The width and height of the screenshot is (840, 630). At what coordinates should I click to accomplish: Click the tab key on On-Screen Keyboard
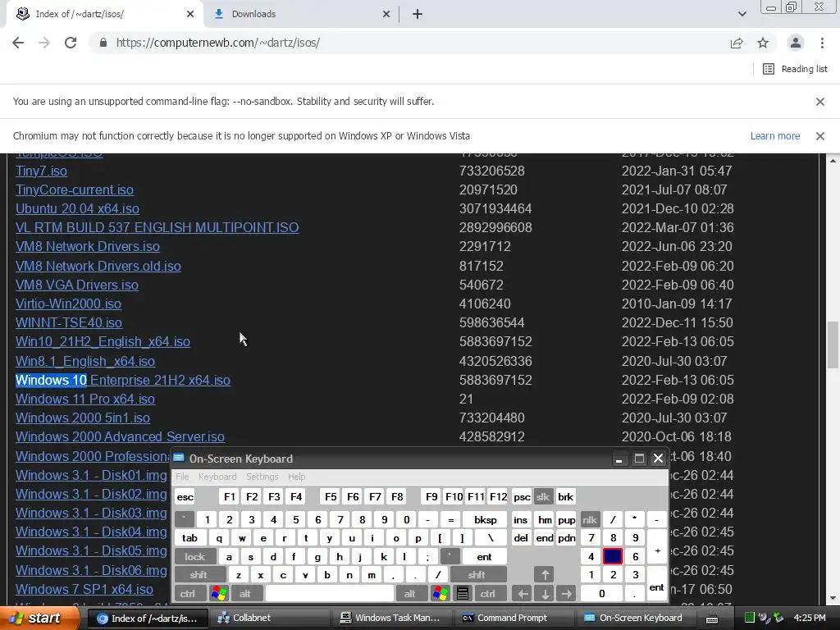click(x=189, y=538)
